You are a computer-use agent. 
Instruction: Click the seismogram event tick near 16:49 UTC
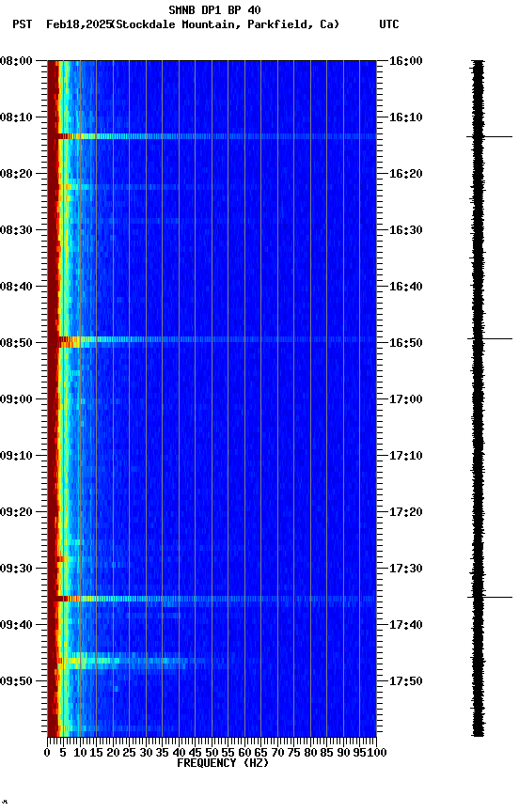point(490,338)
